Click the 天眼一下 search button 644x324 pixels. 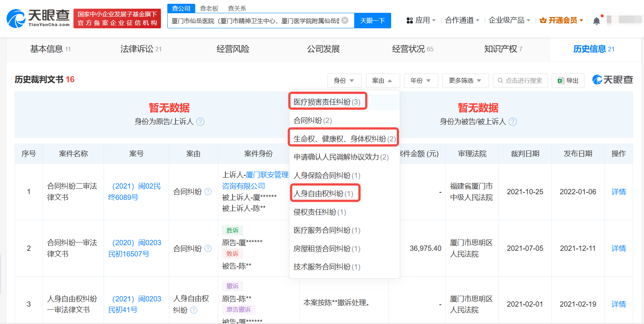click(373, 20)
